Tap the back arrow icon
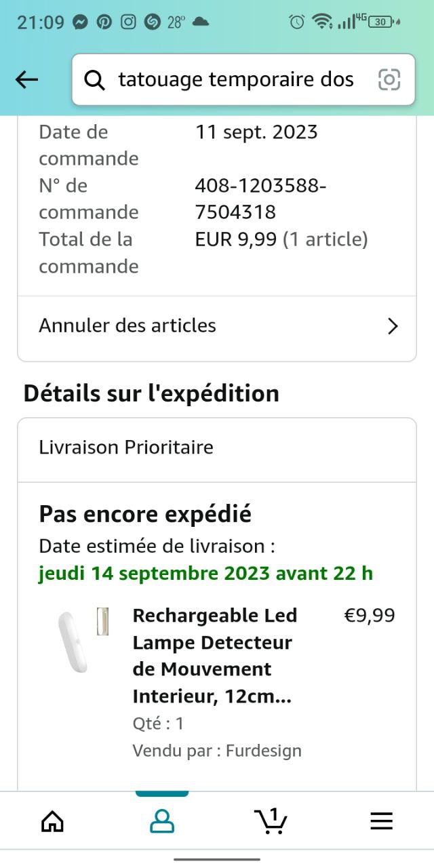 [x=27, y=80]
